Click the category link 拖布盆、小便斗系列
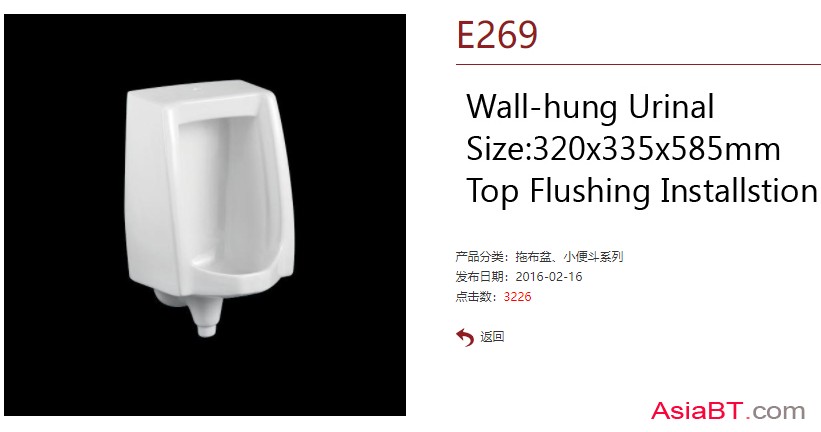Viewport: 821px width, 432px height. point(569,257)
